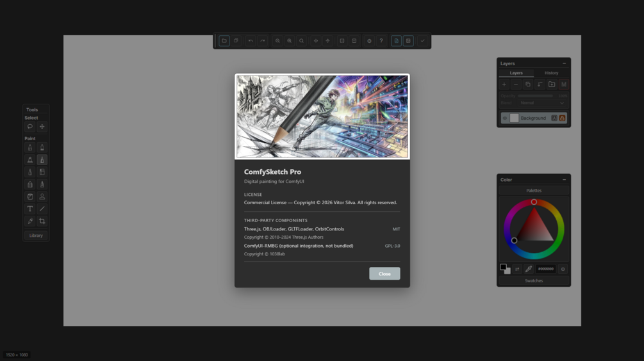Select the square gradient tool above the Text tool
This screenshot has width=644, height=361.
tap(30, 197)
